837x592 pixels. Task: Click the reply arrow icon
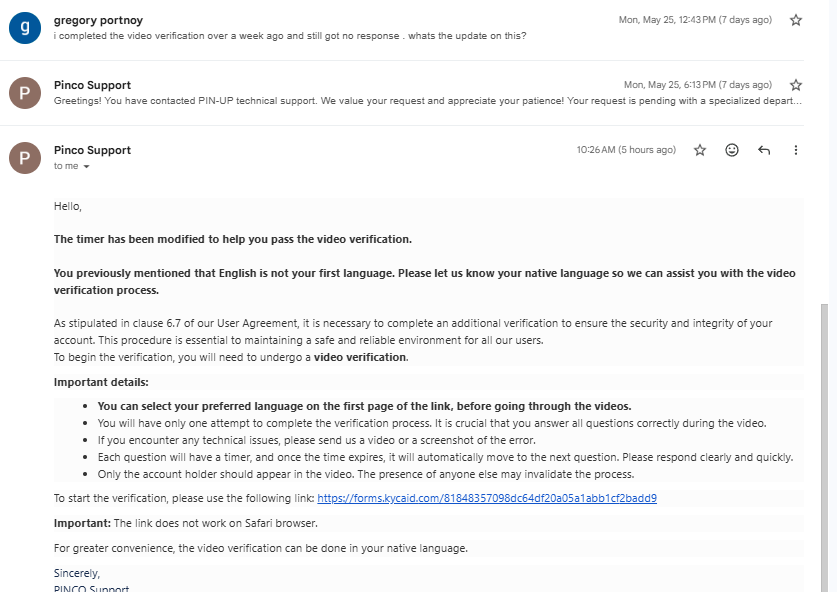pos(764,150)
